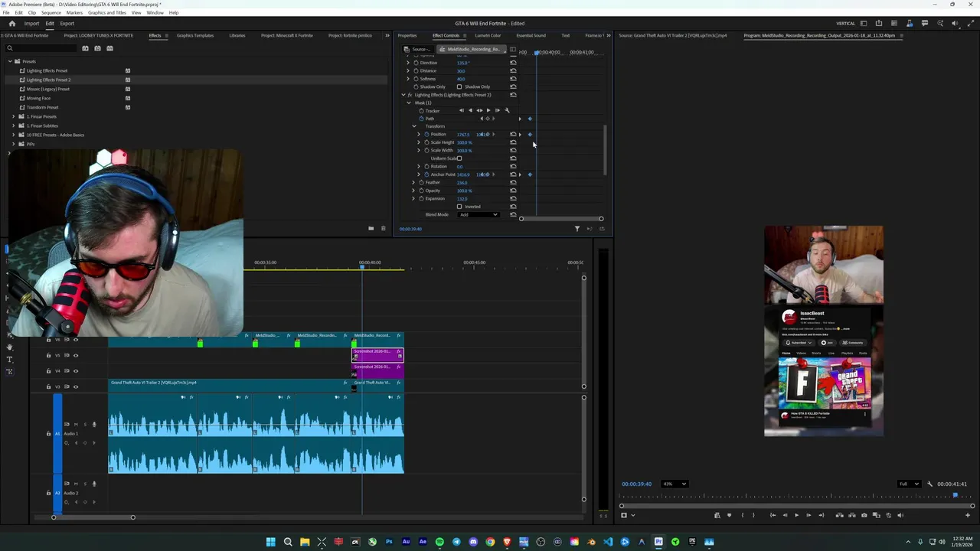Image resolution: width=980 pixels, height=551 pixels.
Task: Click the export frame camera icon in Program monitor
Action: click(864, 515)
